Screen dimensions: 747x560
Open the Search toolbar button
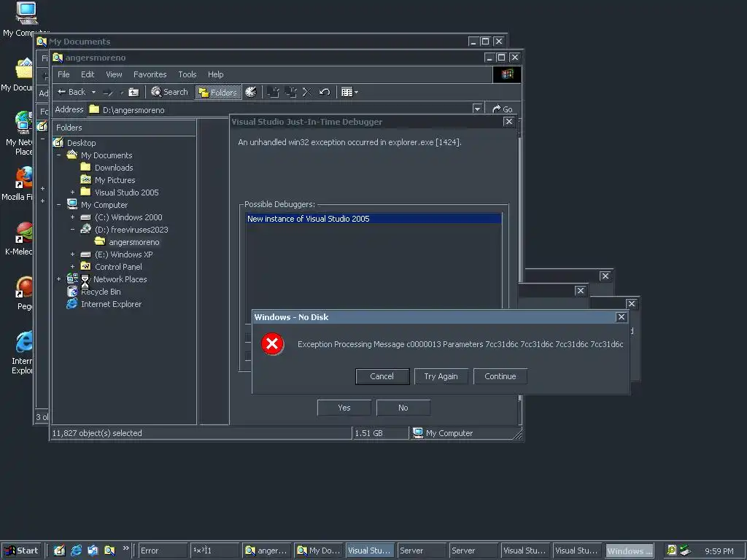(x=169, y=92)
